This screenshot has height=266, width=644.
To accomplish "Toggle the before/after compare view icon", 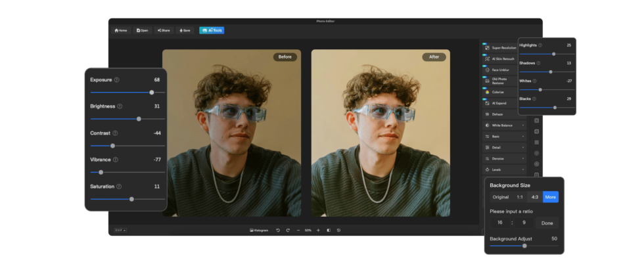I will coord(329,230).
